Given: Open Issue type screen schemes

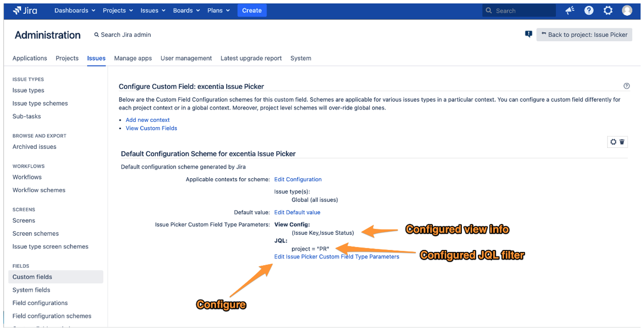Looking at the screenshot, I should pos(51,247).
